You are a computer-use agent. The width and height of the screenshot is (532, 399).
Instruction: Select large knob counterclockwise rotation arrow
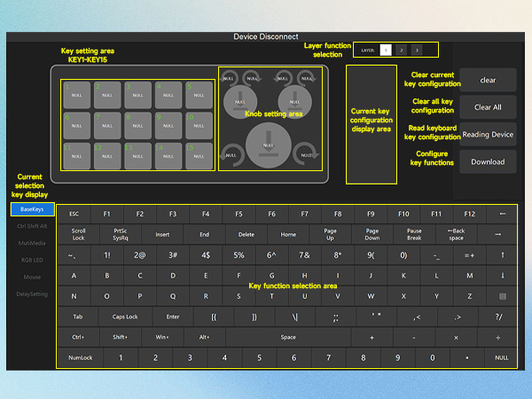tap(232, 154)
